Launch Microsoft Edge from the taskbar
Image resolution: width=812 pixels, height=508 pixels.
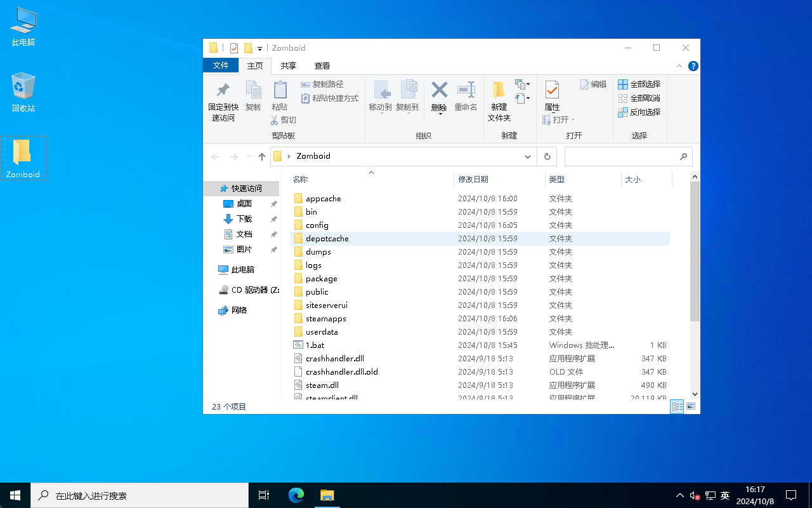coord(296,495)
